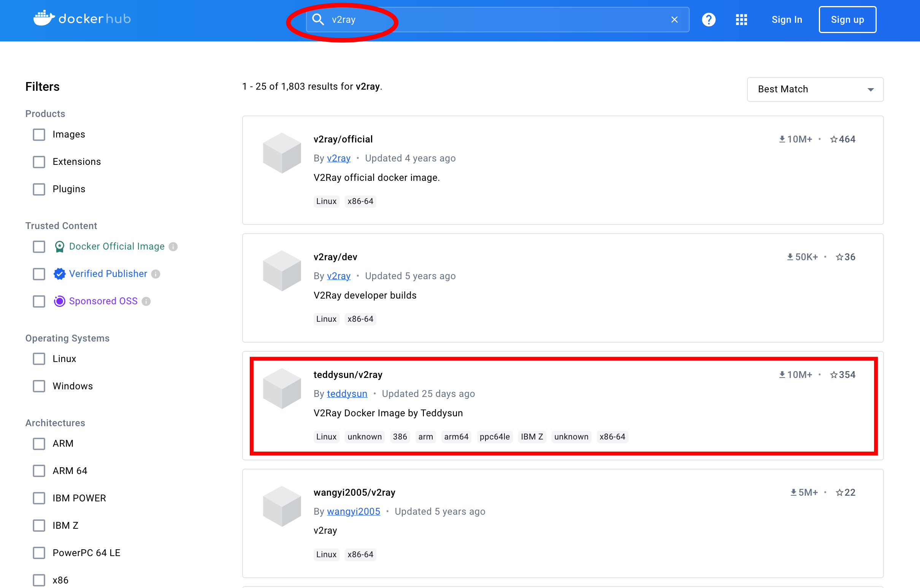
Task: Open the v2ray/official repository title
Action: [343, 139]
